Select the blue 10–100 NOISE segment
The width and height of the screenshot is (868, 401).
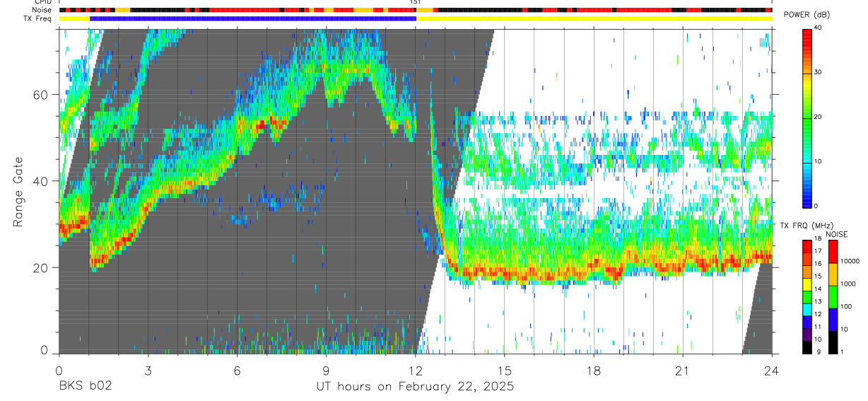[833, 320]
